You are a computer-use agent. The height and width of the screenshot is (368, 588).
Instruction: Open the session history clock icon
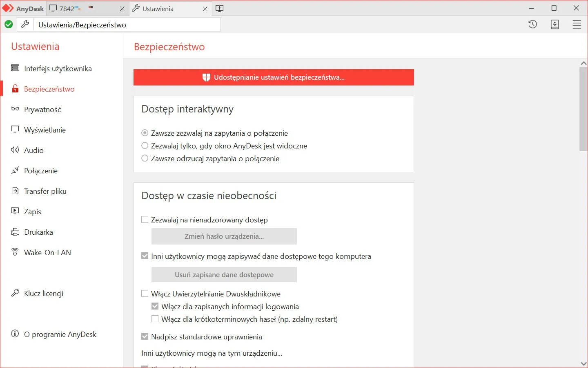[532, 25]
